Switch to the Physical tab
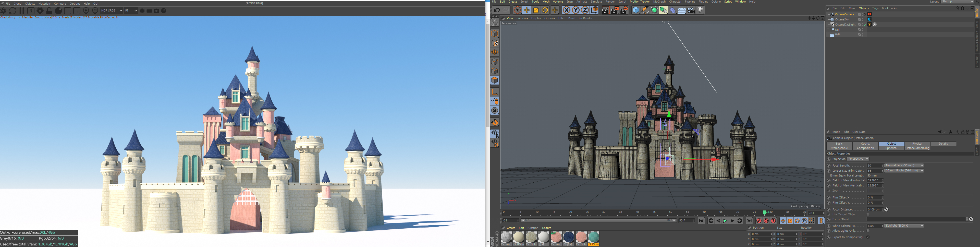Screen dimensions: 980x247 point(917,144)
